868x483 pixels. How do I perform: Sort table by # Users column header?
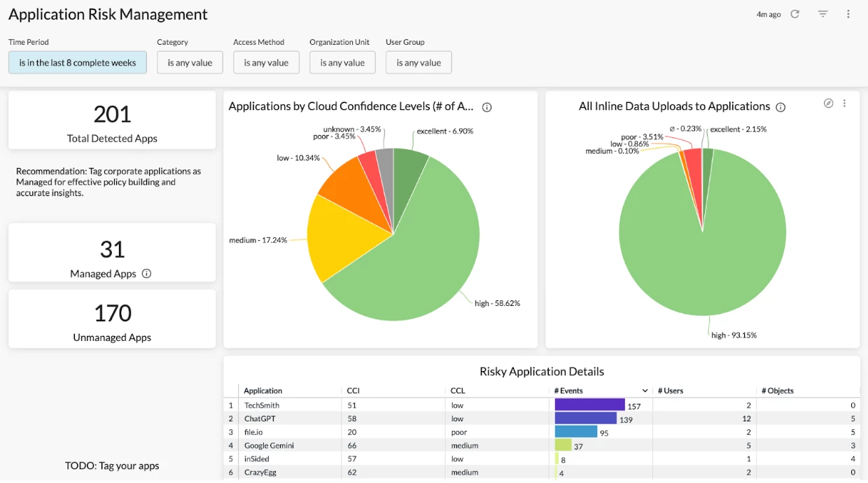671,391
